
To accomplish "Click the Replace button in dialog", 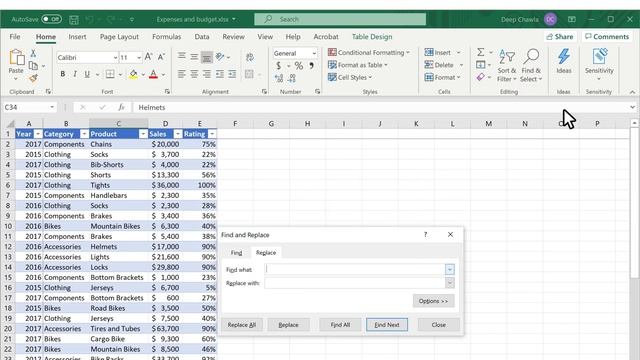I will pos(289,325).
